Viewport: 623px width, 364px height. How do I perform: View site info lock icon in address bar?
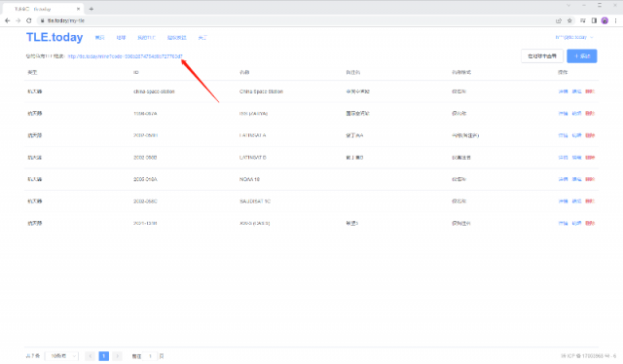(42, 20)
